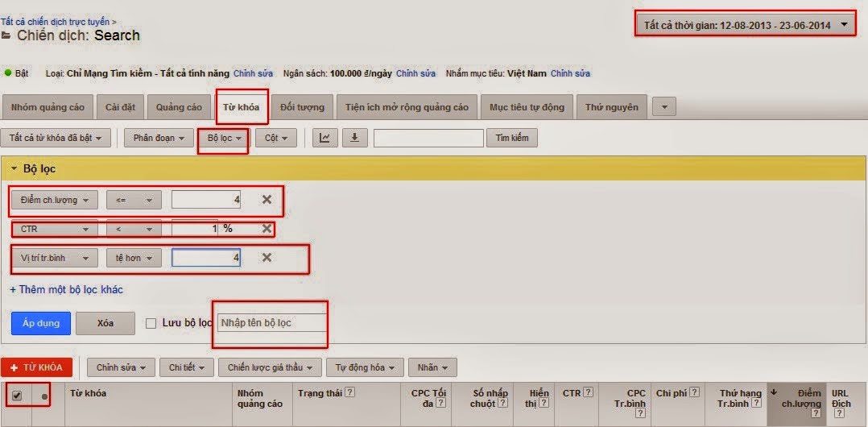Click the CTR percent value field
Image resolution: width=868 pixels, height=427 pixels.
pyautogui.click(x=196, y=229)
